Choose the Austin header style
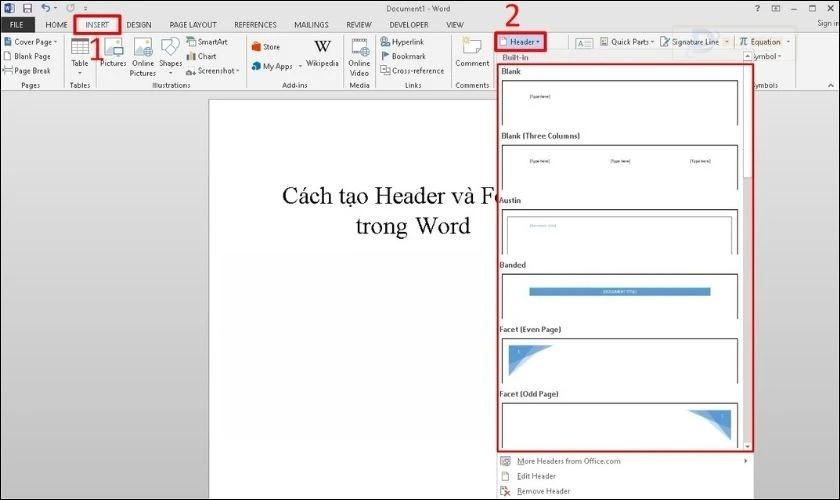This screenshot has width=840, height=500. point(620,232)
